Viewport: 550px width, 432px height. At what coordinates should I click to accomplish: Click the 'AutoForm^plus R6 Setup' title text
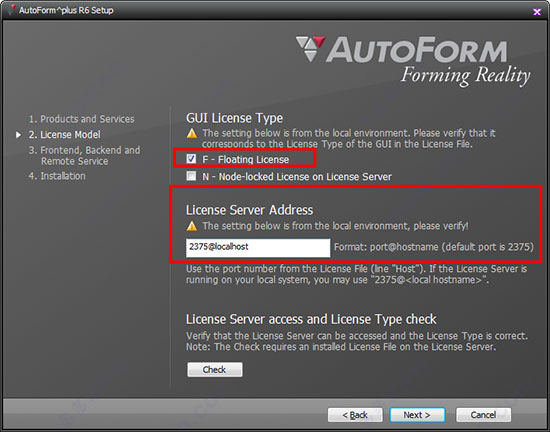66,10
